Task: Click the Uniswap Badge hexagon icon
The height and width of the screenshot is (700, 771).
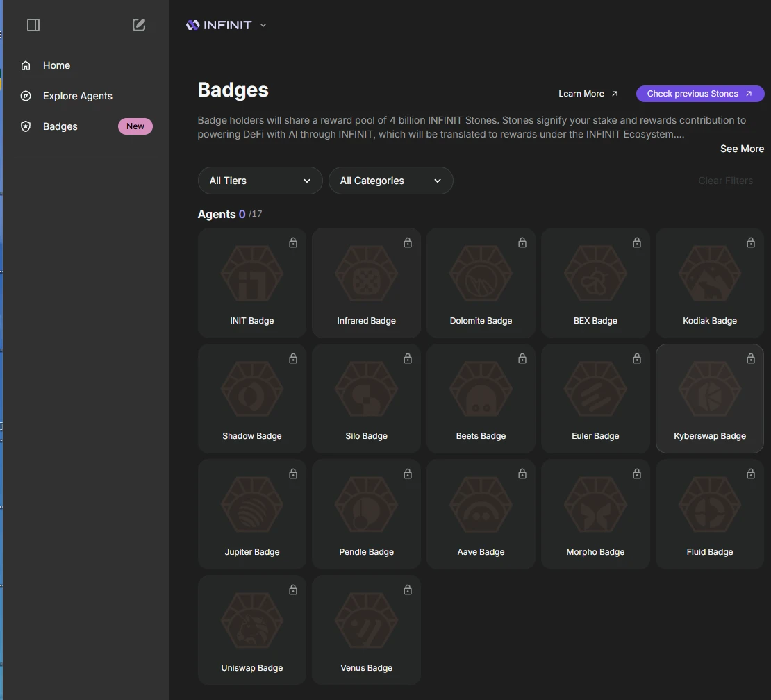Action: [x=251, y=620]
